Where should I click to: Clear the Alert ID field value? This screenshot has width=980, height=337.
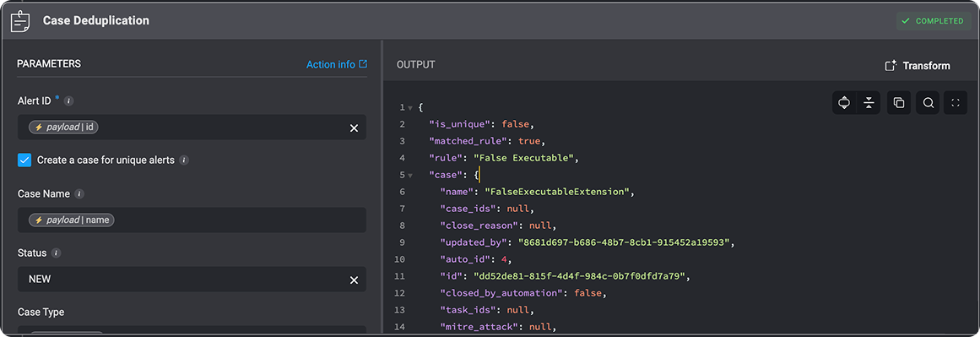pyautogui.click(x=354, y=128)
